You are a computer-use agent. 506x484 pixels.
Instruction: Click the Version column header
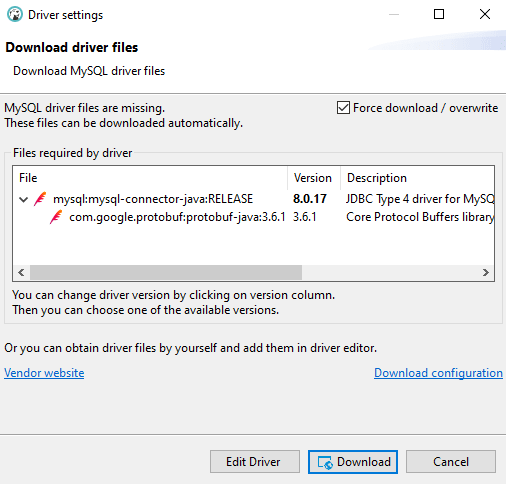click(x=313, y=178)
